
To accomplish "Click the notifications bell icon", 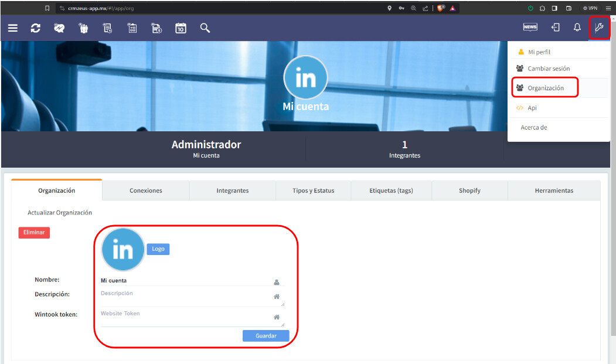I will pyautogui.click(x=577, y=28).
